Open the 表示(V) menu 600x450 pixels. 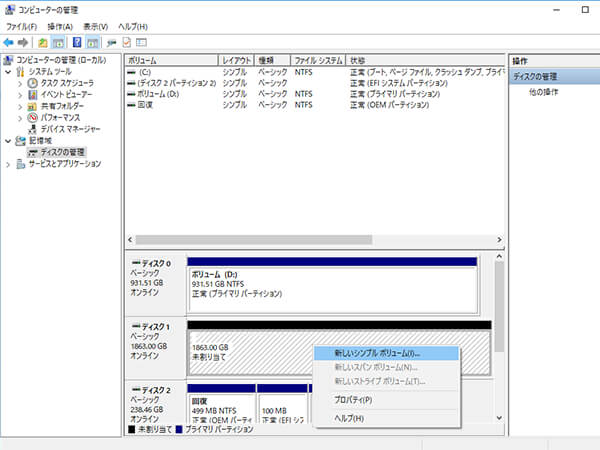(96, 25)
